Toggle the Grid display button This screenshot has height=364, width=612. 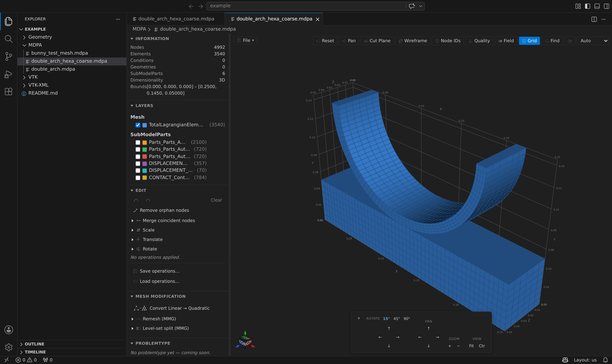tap(529, 41)
